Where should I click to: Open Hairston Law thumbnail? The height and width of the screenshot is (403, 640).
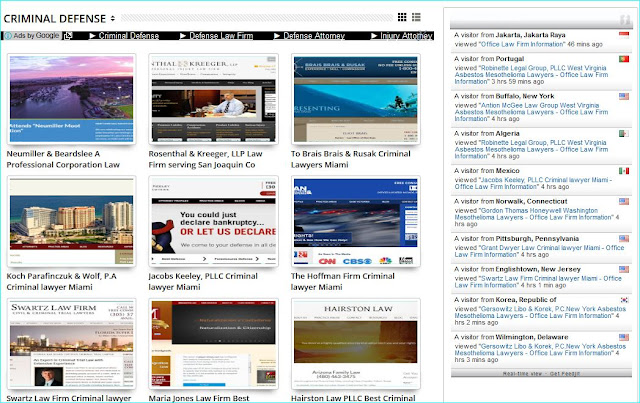pos(356,344)
